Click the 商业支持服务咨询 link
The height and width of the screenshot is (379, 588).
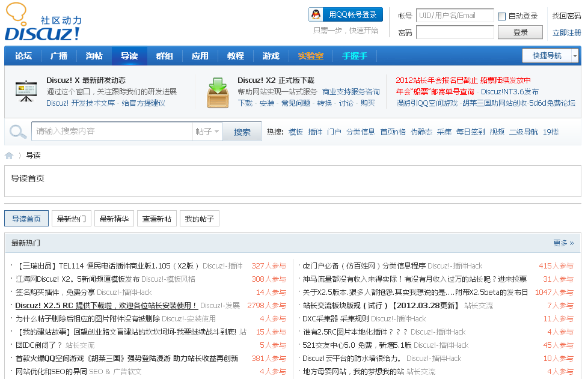point(351,92)
